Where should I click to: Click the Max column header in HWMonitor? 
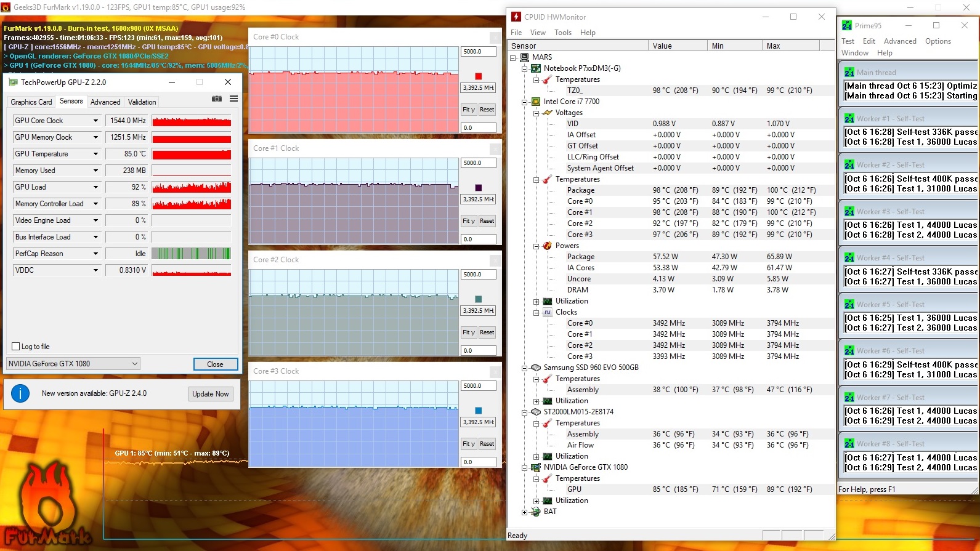(792, 46)
